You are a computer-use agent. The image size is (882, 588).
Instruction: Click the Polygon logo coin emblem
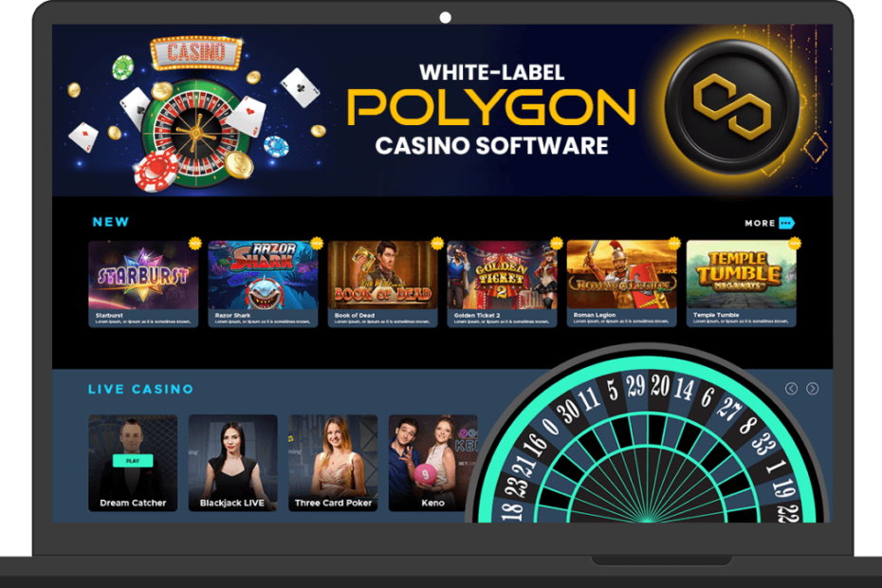[x=732, y=107]
